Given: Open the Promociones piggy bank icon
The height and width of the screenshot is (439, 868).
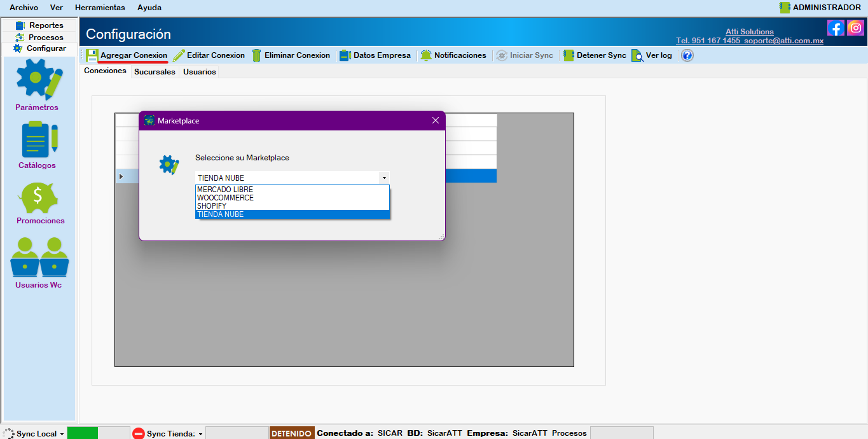Looking at the screenshot, I should [x=40, y=198].
